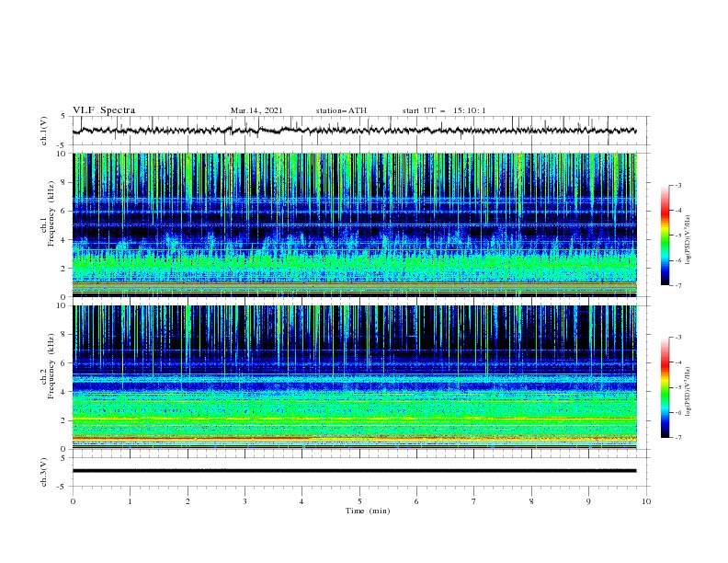Click the 'station=ATH' header label
Screen dimensions: 728x563
[341, 110]
